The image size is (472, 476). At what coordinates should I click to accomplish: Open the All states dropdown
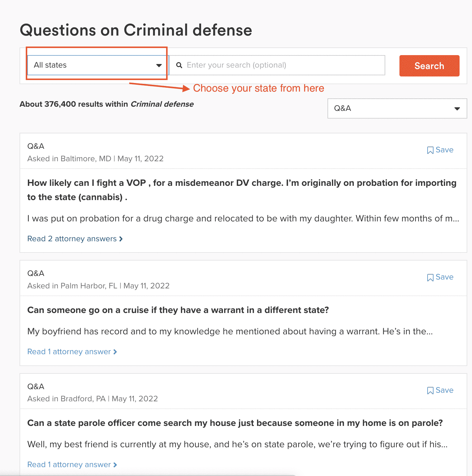(97, 65)
